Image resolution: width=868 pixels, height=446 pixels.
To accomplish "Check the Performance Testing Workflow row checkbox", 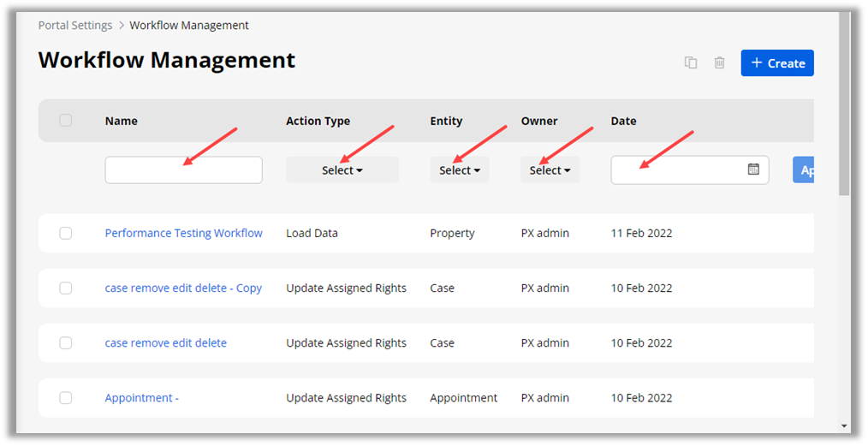I will (x=66, y=233).
